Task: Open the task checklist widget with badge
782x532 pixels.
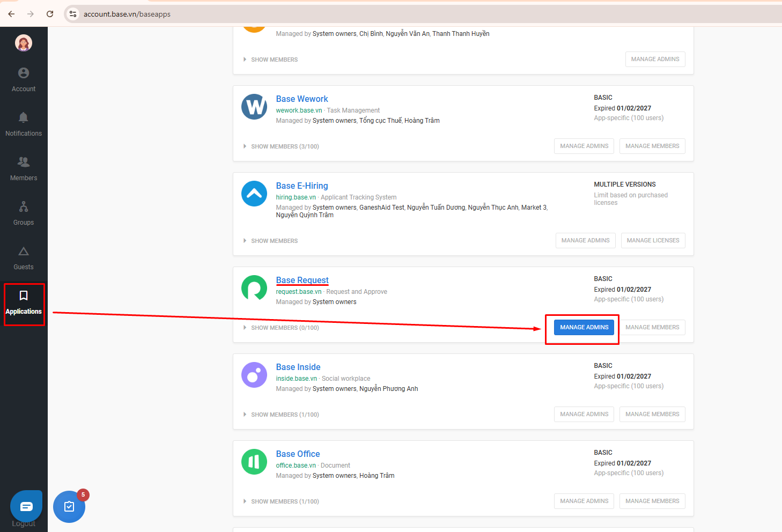Action: click(69, 506)
